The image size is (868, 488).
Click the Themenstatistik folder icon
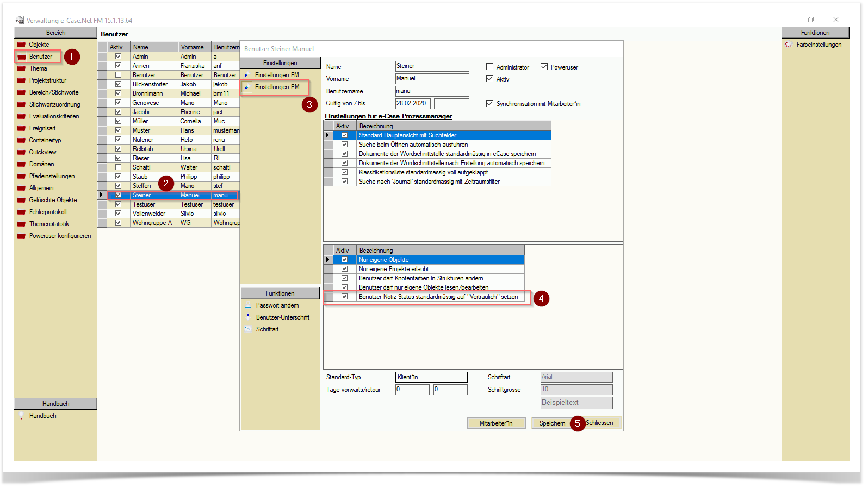[21, 224]
